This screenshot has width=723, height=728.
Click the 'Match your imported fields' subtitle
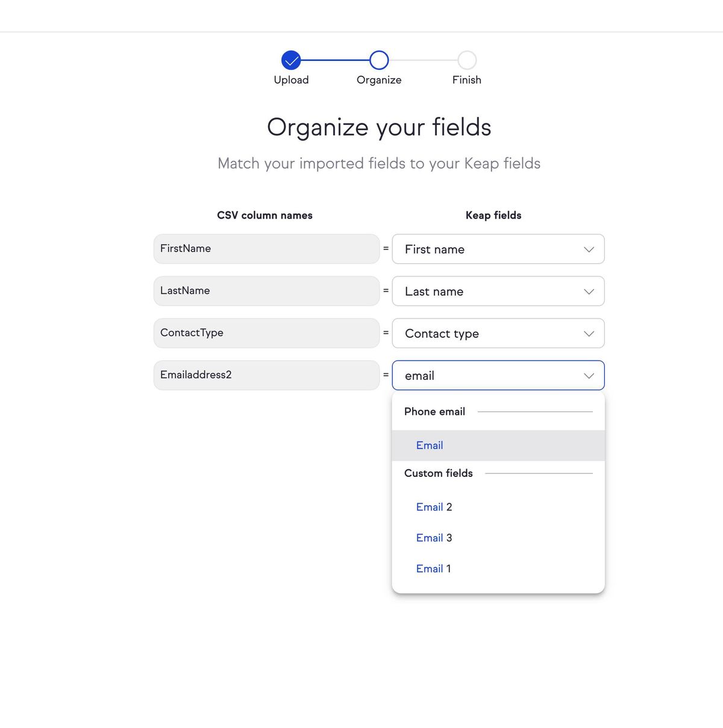tap(379, 164)
